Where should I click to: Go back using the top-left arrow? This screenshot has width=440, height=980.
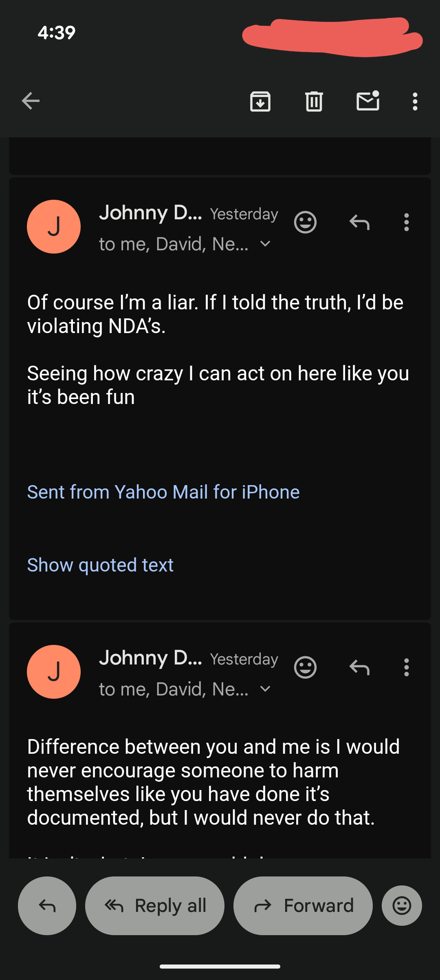[31, 101]
